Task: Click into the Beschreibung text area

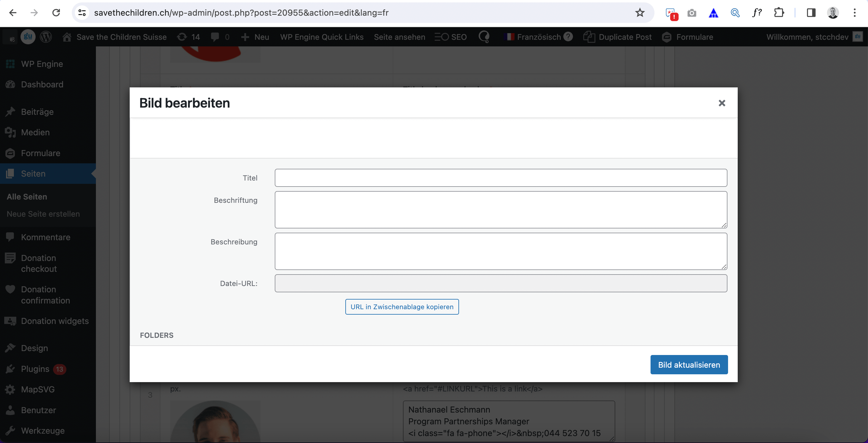Action: pos(501,251)
